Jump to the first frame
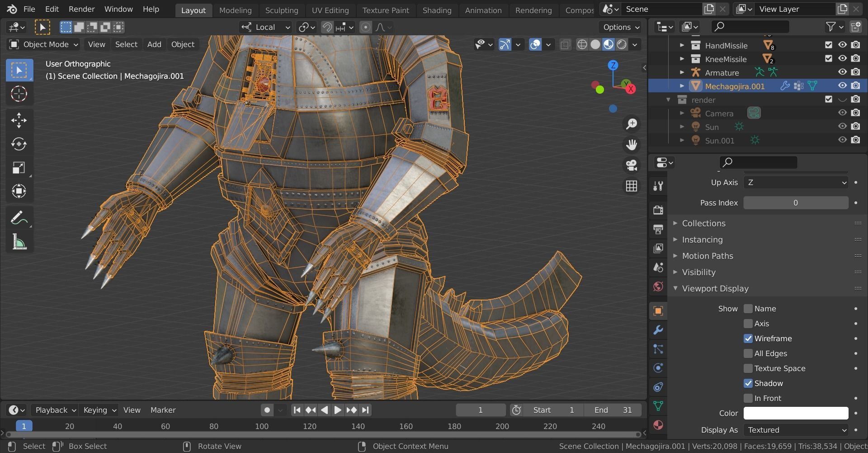868x453 pixels. coord(297,410)
